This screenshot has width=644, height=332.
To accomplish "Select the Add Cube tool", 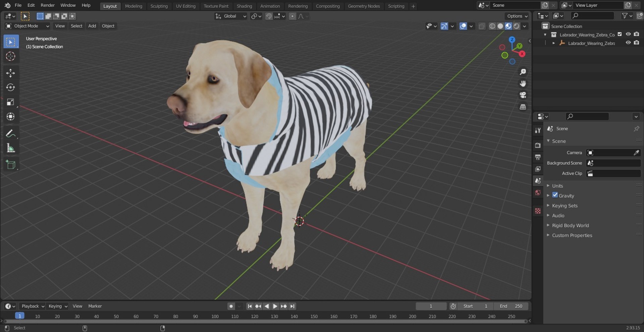I will click(11, 164).
